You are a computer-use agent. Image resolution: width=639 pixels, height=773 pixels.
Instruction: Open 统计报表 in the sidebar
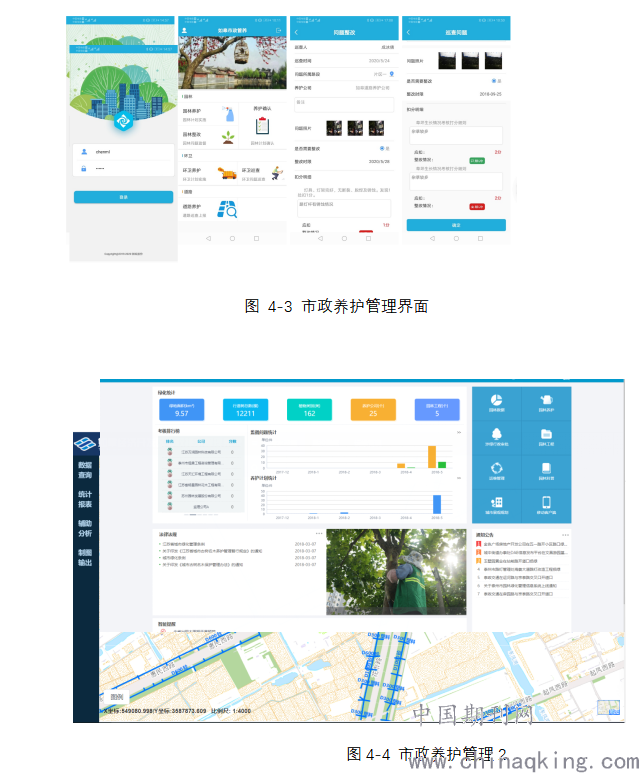[x=85, y=499]
